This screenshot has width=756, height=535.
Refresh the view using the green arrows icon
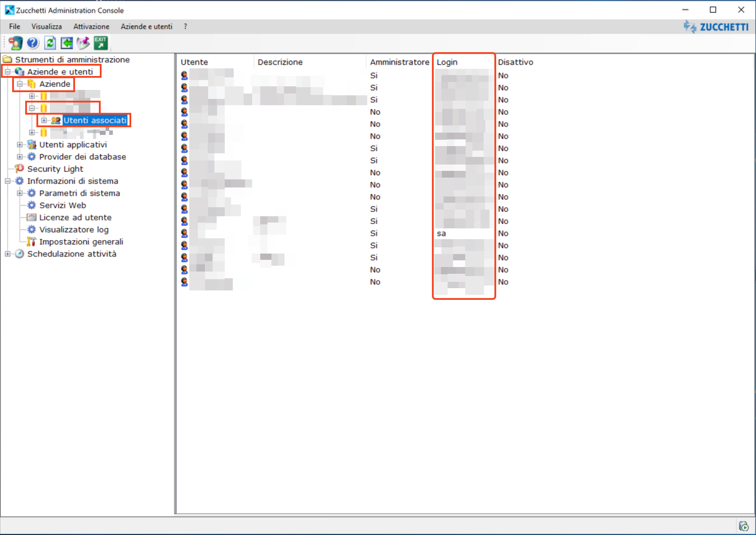click(x=50, y=43)
